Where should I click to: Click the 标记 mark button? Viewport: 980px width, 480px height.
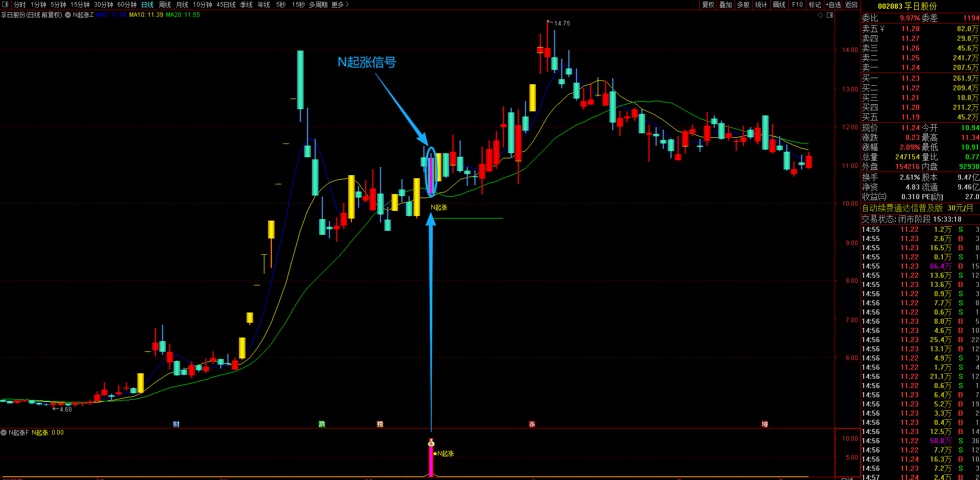(815, 5)
